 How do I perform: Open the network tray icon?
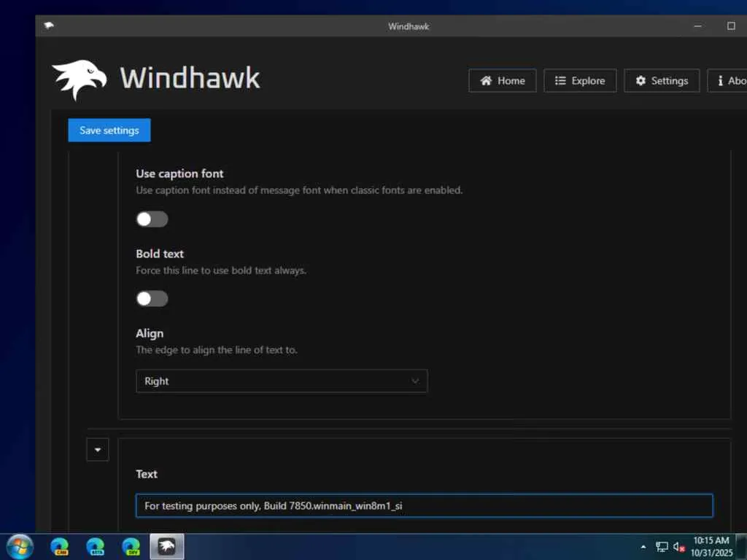tap(662, 547)
